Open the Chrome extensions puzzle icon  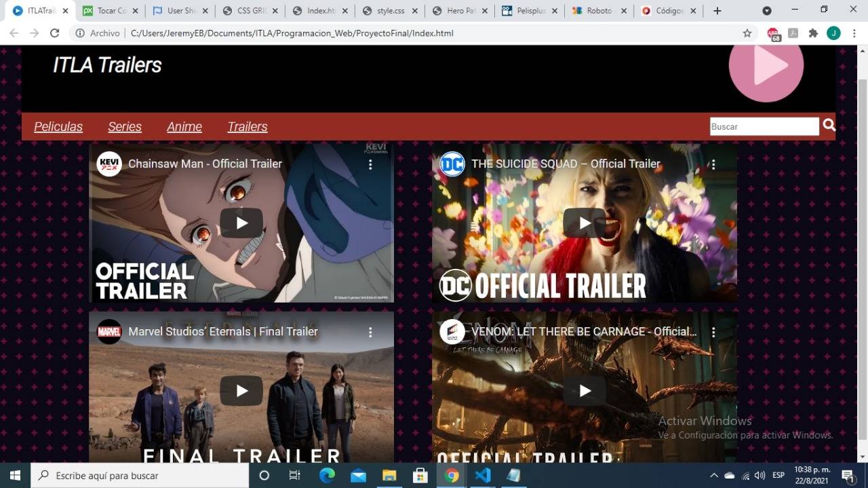click(x=813, y=33)
